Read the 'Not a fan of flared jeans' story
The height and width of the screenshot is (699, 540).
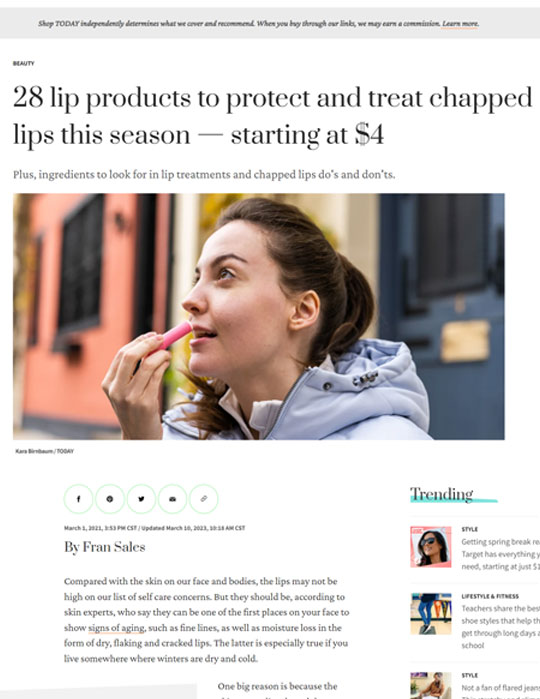[x=500, y=691]
